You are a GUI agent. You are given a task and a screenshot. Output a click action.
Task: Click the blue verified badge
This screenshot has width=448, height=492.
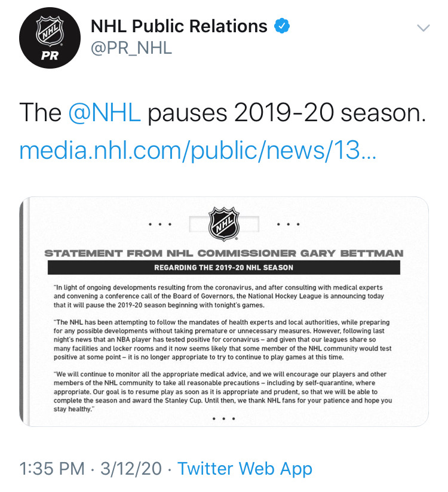(x=282, y=26)
